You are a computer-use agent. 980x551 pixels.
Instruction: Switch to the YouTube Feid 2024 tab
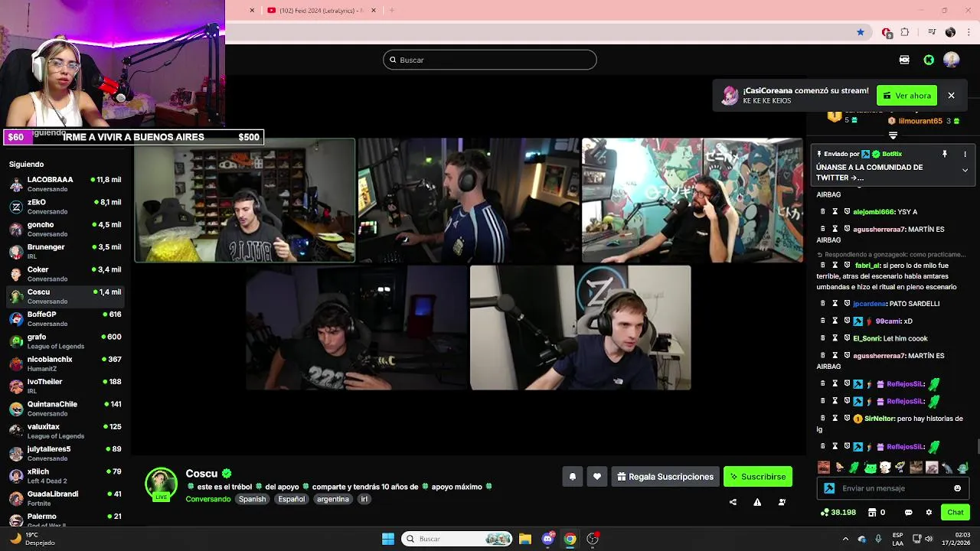pos(322,10)
